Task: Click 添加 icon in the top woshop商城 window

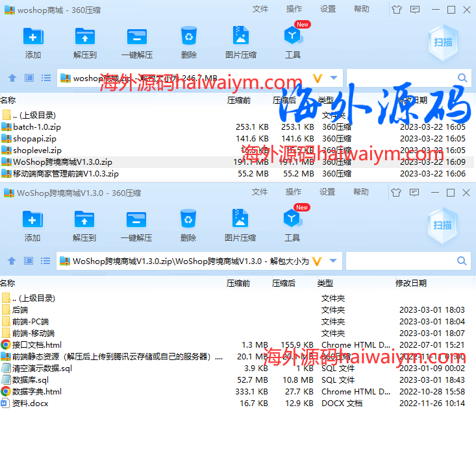Action: click(32, 36)
